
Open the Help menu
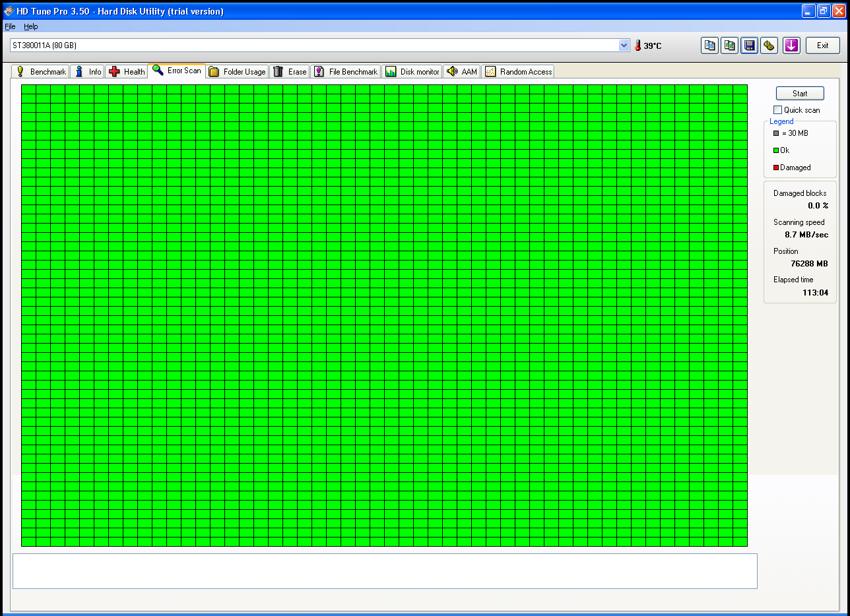tap(31, 26)
